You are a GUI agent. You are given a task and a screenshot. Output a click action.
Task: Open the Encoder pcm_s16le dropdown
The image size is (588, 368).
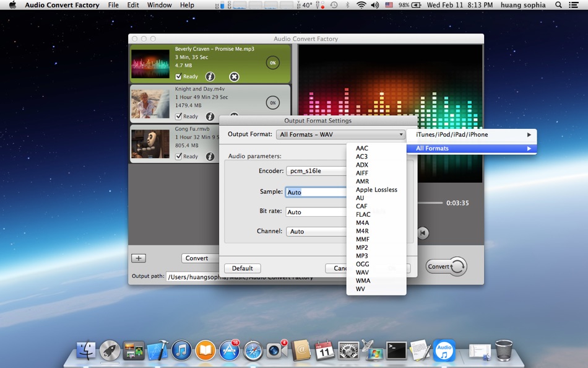tap(316, 171)
